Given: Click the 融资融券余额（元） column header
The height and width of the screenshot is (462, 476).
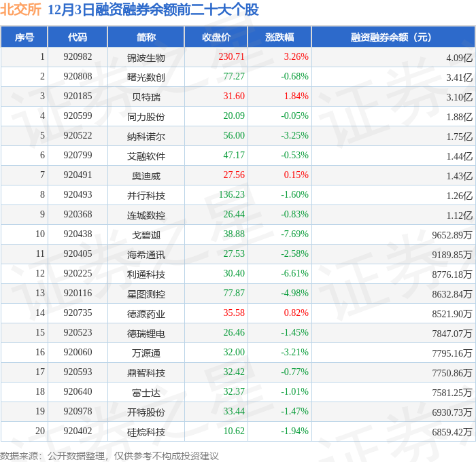Looking at the screenshot, I should 393,37.
